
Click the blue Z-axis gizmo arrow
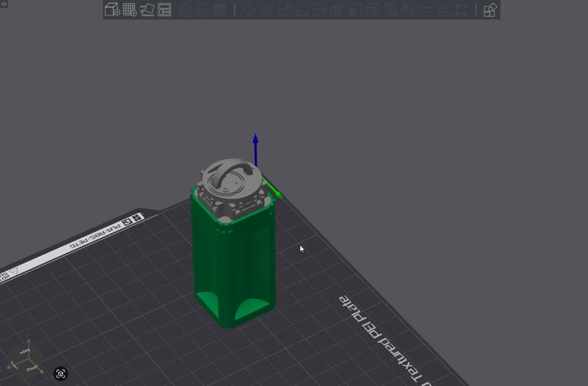255,149
